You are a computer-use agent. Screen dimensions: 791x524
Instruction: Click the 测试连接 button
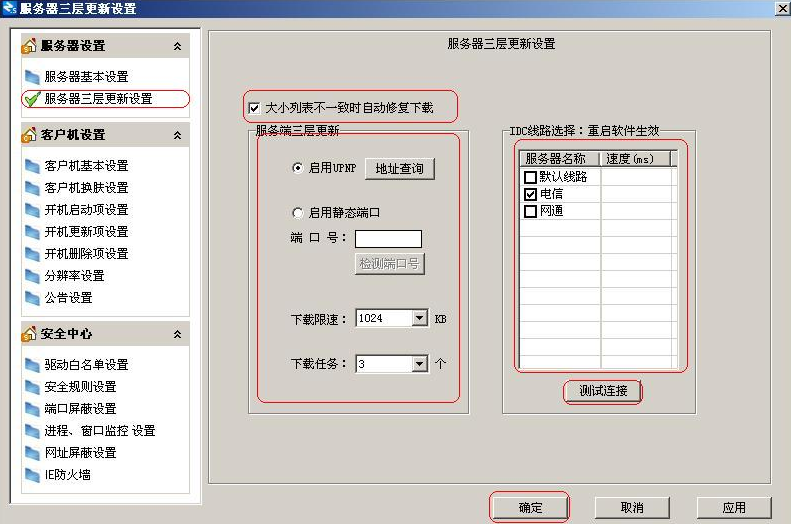pos(603,391)
